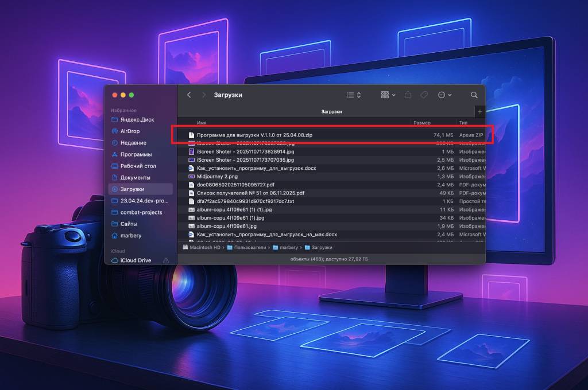Sort files by the Имя column
The width and height of the screenshot is (588, 390).
click(202, 123)
